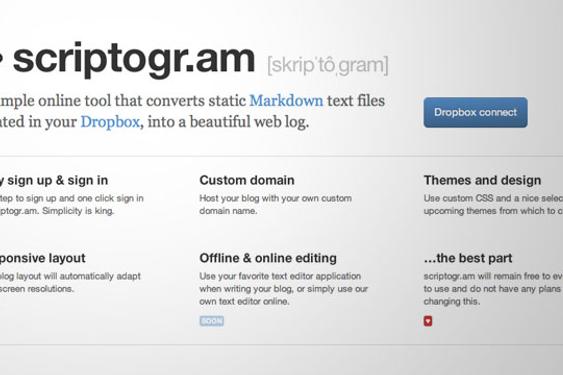
Task: Click 'Use custom CSS and a nice' text
Action: [480, 198]
